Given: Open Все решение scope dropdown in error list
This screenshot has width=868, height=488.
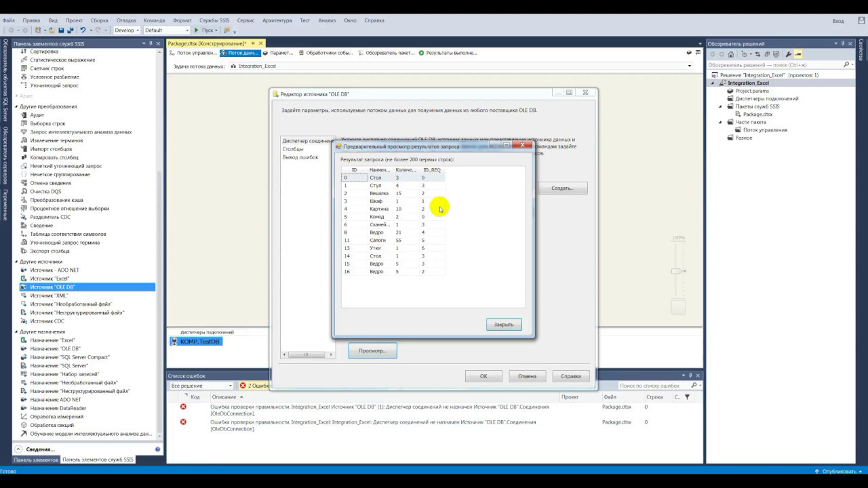Looking at the screenshot, I should tap(201, 386).
